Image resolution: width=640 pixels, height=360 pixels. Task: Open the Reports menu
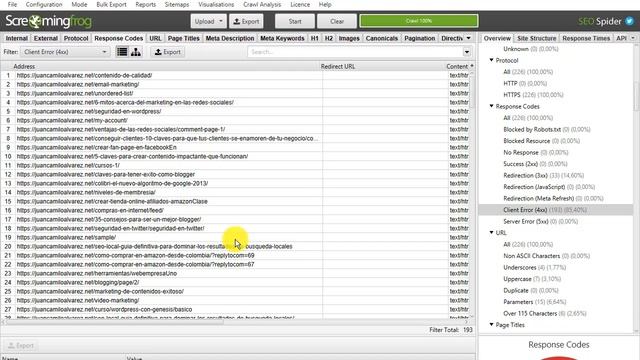146,4
